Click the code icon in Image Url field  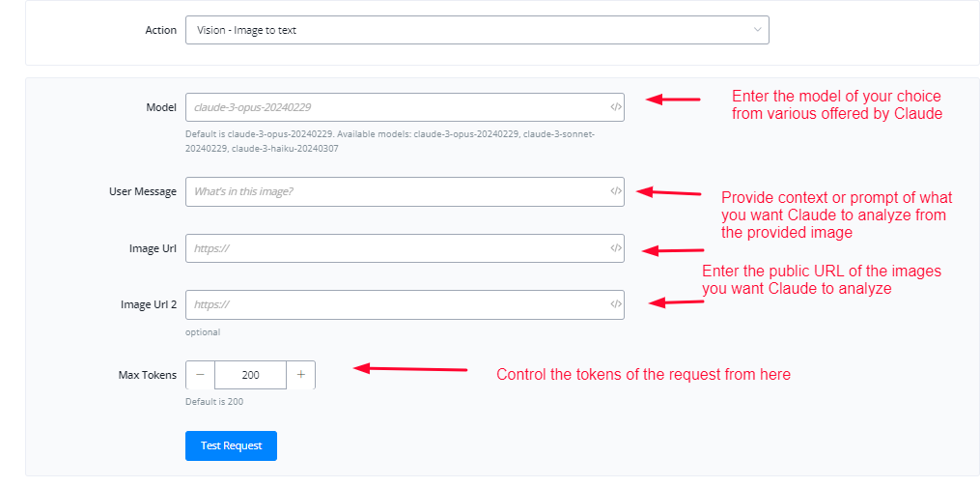pos(615,248)
